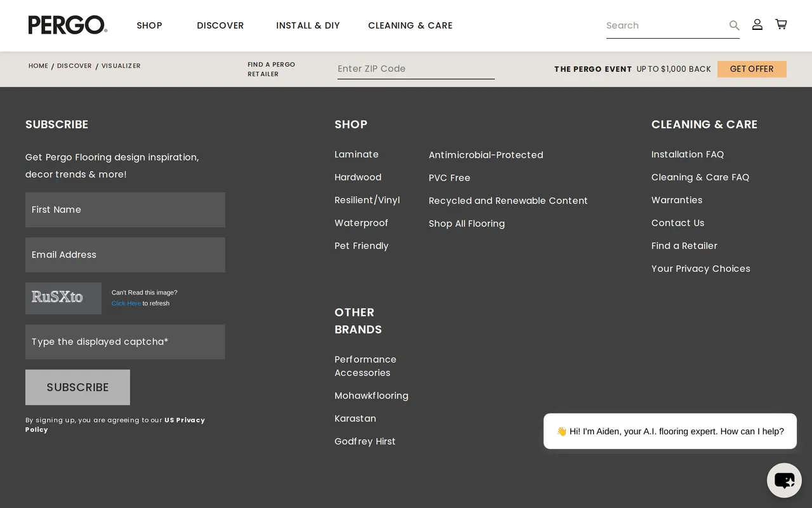Open the DISCOVER menu
The image size is (812, 508).
220,25
